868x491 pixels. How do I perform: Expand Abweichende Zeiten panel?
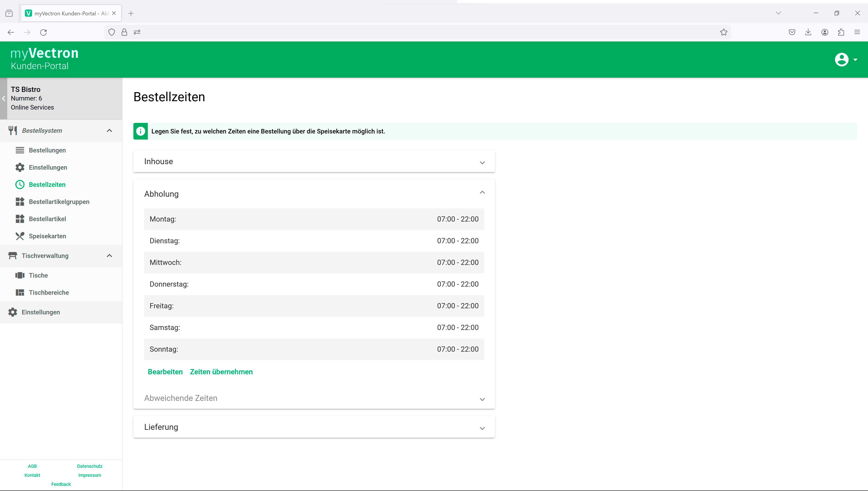482,399
